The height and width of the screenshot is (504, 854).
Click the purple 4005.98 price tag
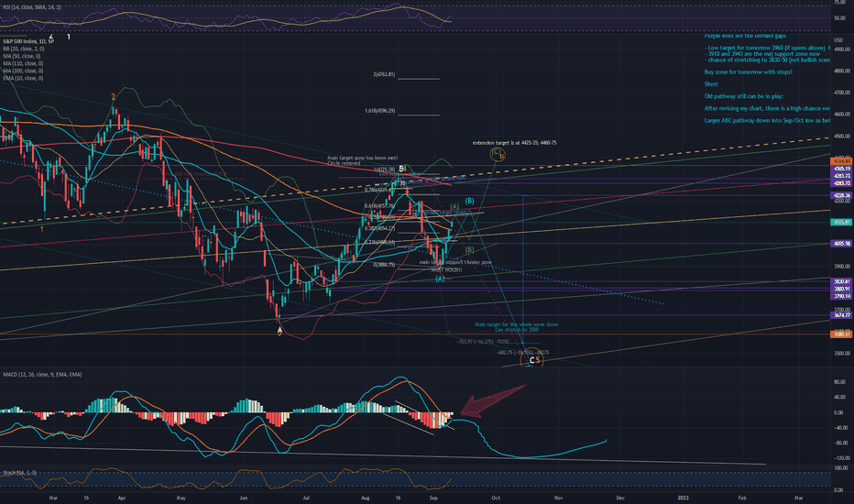point(841,244)
